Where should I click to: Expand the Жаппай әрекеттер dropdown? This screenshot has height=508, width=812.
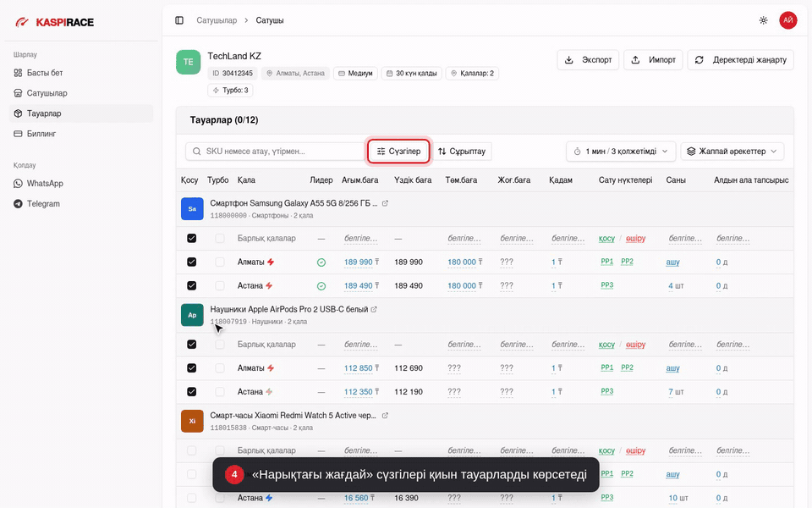tap(732, 152)
